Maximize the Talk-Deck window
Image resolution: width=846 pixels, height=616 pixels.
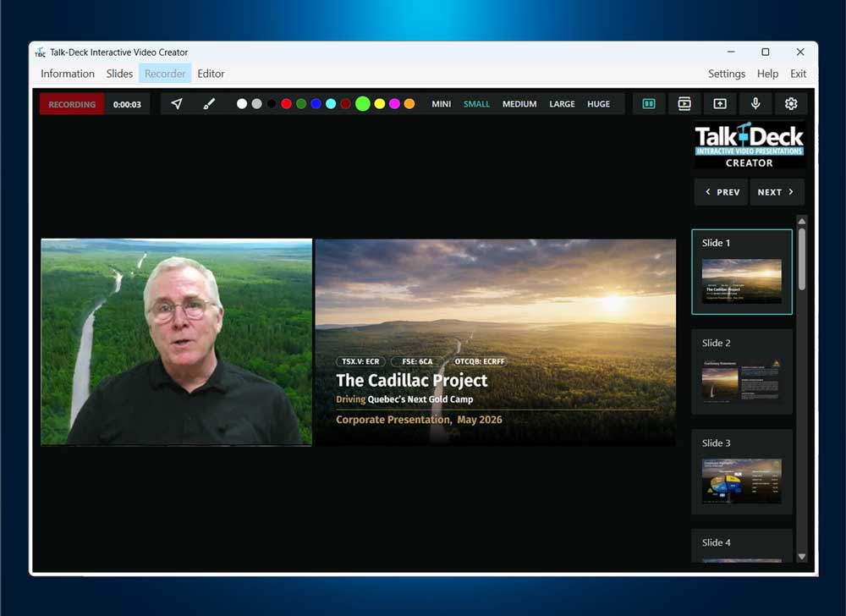765,52
